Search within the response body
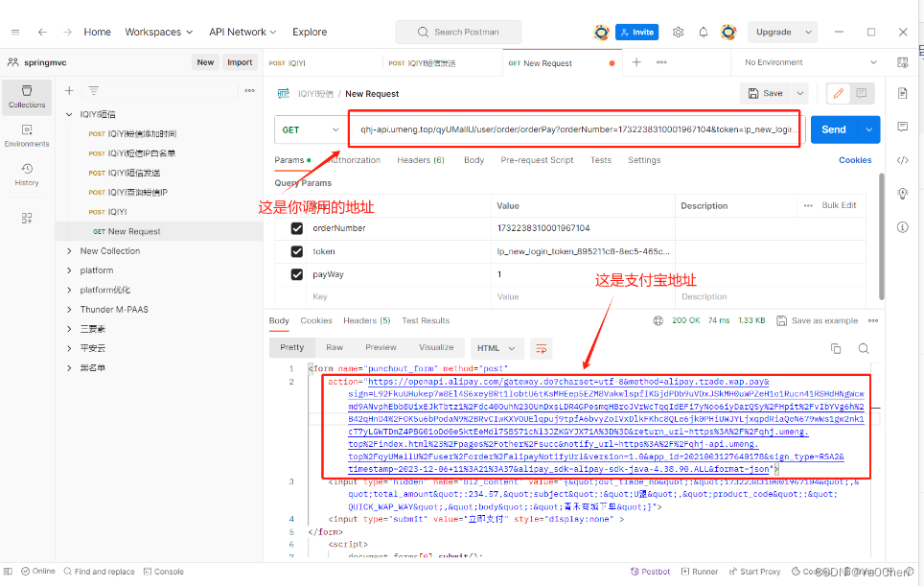Viewport: 924px width, 586px height. [864, 348]
